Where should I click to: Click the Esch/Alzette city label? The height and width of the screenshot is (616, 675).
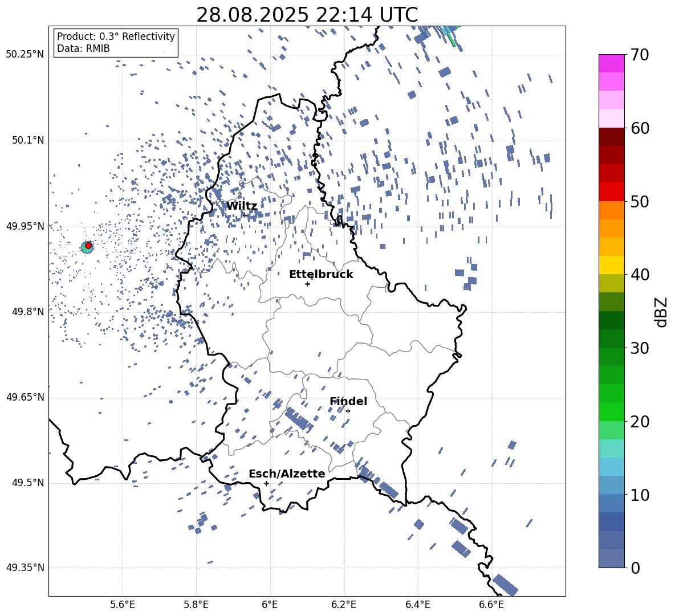[x=287, y=474]
